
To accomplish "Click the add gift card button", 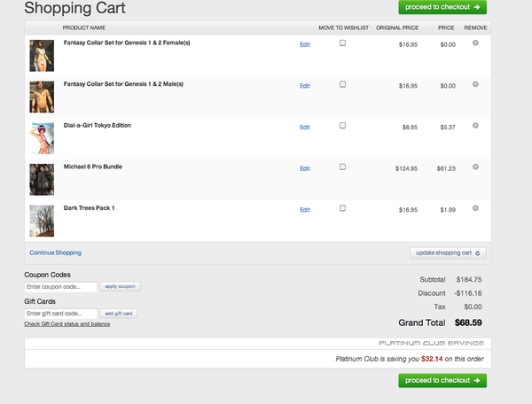I will 118,314.
